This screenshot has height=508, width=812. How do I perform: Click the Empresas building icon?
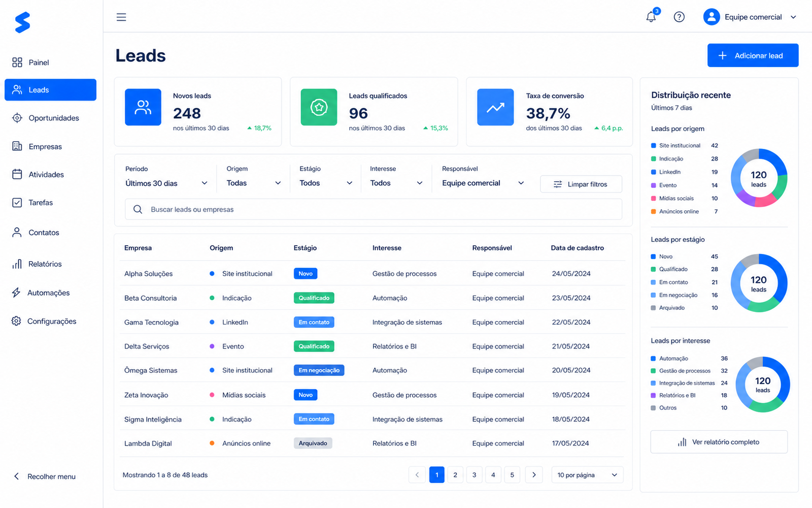(x=17, y=146)
